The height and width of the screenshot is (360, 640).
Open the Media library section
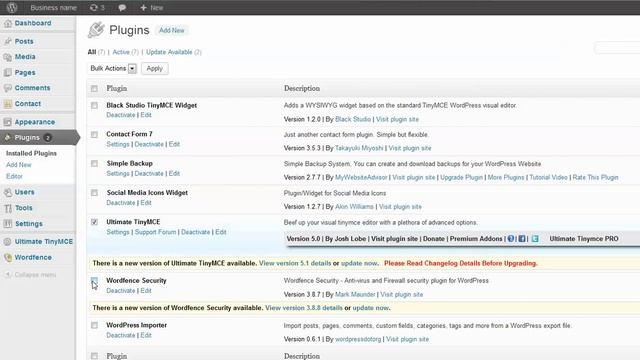tap(25, 57)
